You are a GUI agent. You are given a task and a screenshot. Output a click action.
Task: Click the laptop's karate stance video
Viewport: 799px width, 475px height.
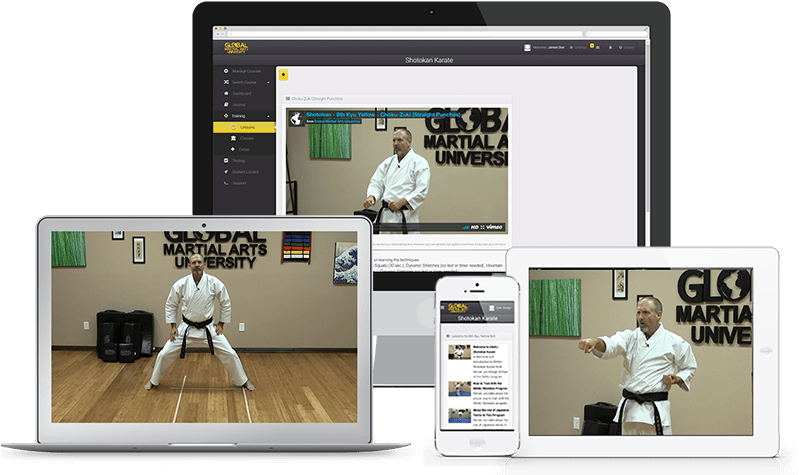pos(204,327)
